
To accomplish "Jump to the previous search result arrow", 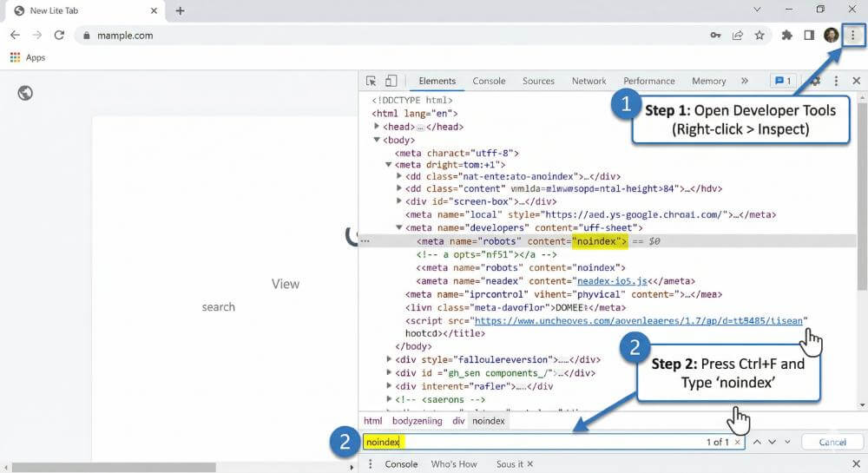I will pyautogui.click(x=758, y=442).
